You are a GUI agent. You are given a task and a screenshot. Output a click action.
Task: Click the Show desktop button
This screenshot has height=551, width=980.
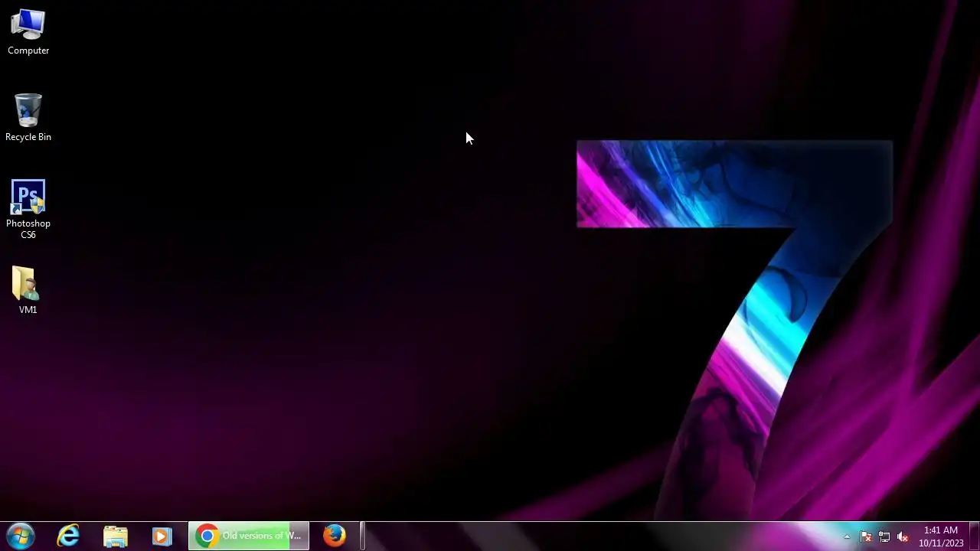pos(974,536)
